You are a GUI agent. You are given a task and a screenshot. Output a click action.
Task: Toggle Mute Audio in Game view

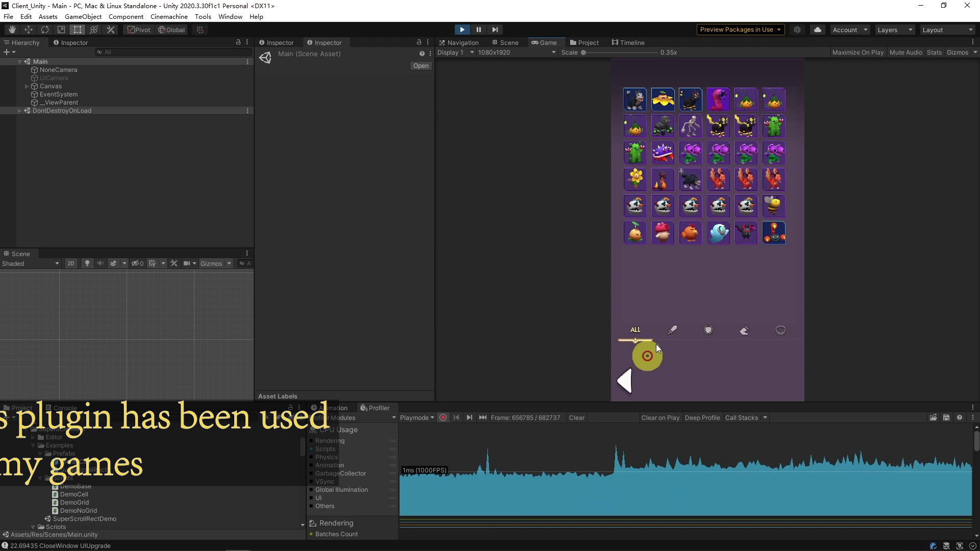[905, 52]
